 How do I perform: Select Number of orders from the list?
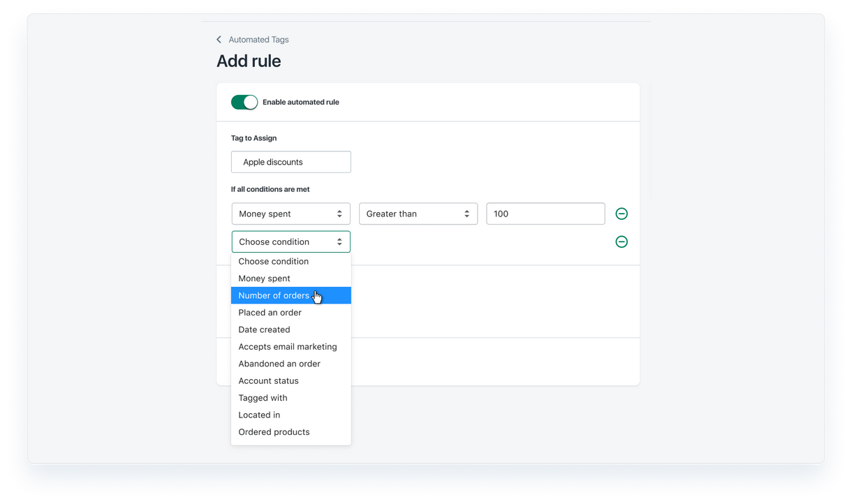(274, 295)
